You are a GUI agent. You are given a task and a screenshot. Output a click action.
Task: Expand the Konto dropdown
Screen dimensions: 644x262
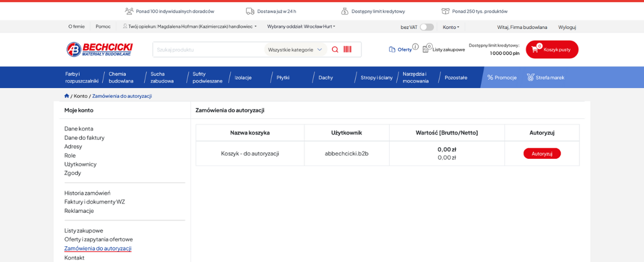coord(451,27)
